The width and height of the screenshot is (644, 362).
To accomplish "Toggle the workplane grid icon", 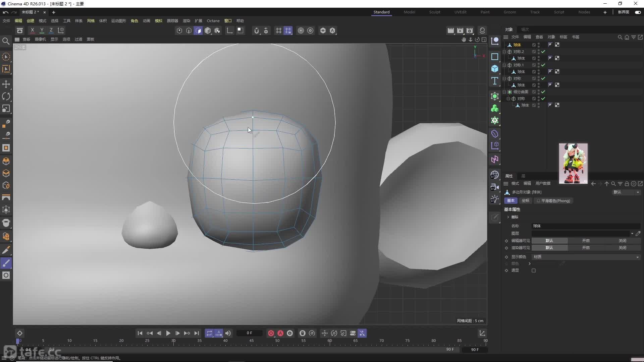I will [278, 31].
